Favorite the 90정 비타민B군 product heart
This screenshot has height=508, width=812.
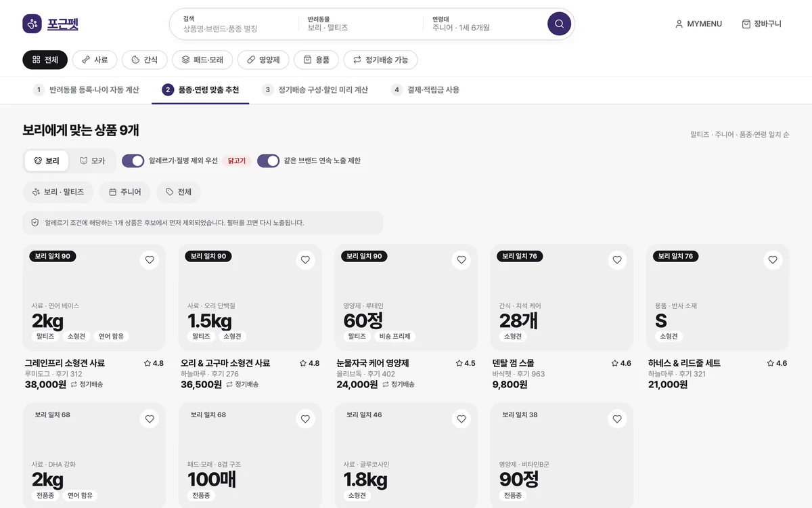(617, 419)
